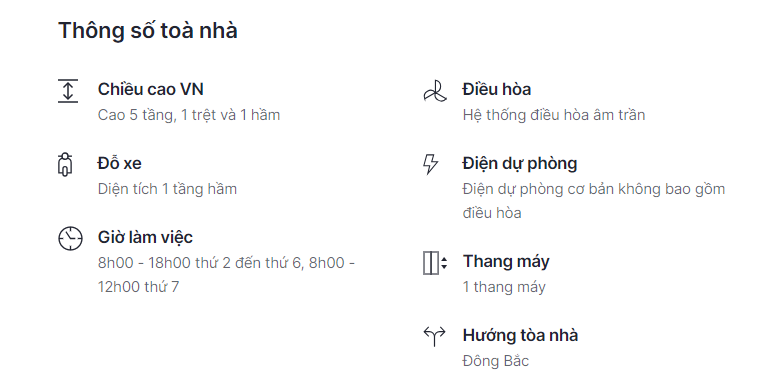Screen dimensions: 776x386
Task: Click the Chiều cao VN label
Action: coord(150,90)
